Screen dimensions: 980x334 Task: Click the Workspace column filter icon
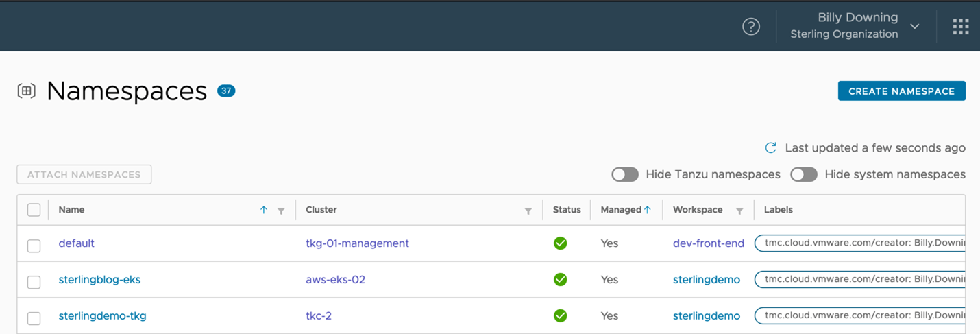[x=739, y=211]
